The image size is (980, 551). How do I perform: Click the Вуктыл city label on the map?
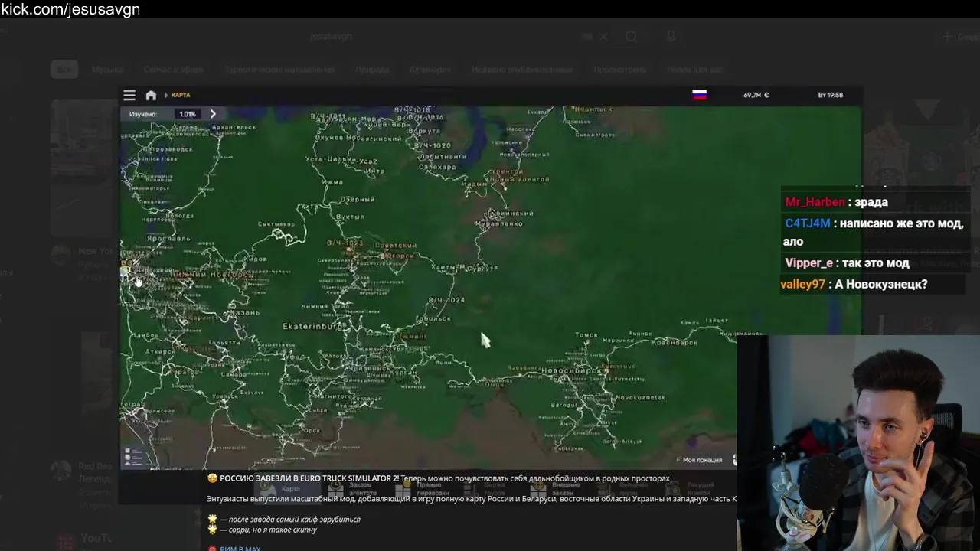pyautogui.click(x=351, y=217)
